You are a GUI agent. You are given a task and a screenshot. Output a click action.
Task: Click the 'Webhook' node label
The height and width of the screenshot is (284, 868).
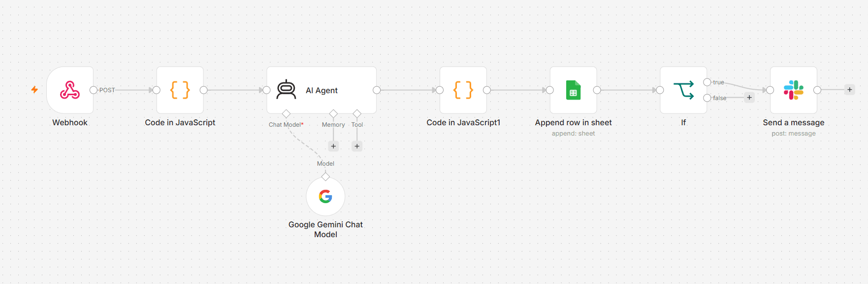point(70,123)
